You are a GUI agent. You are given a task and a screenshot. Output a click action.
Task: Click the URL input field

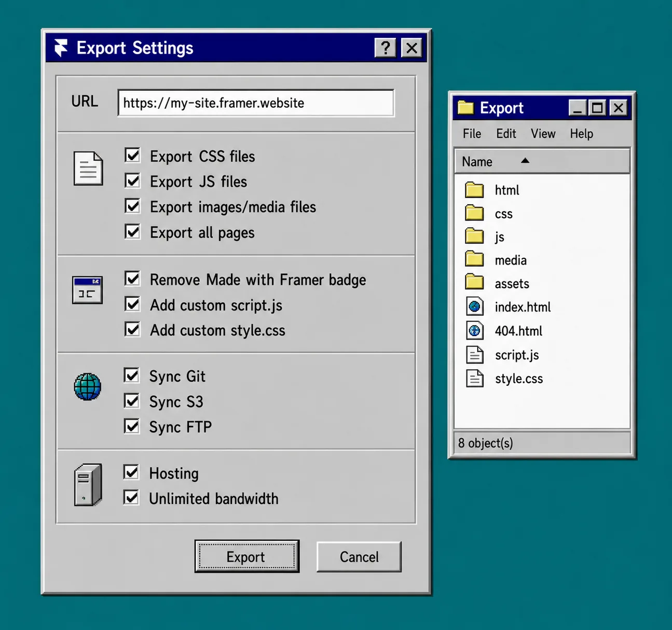coord(256,103)
